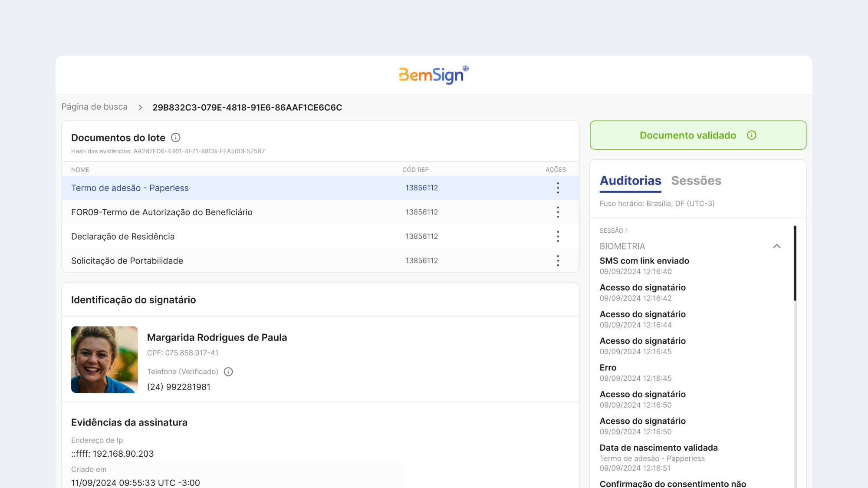868x488 pixels.
Task: Click the BemSign logo
Action: tap(434, 75)
